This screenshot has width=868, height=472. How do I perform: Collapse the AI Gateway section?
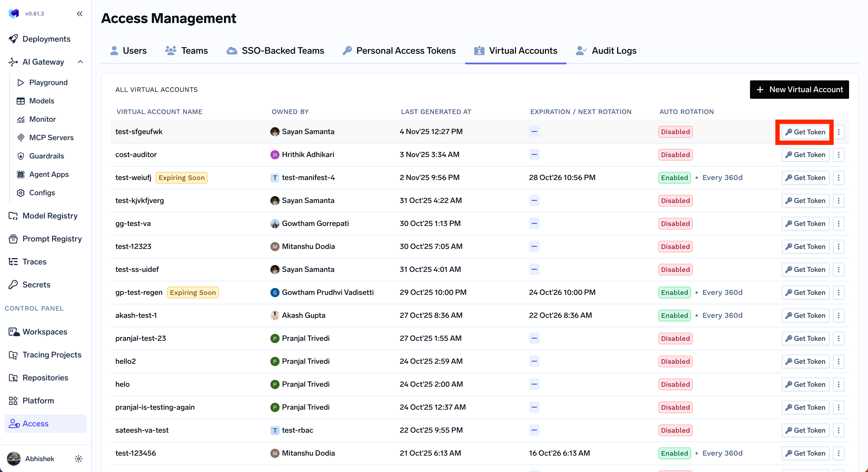click(80, 62)
